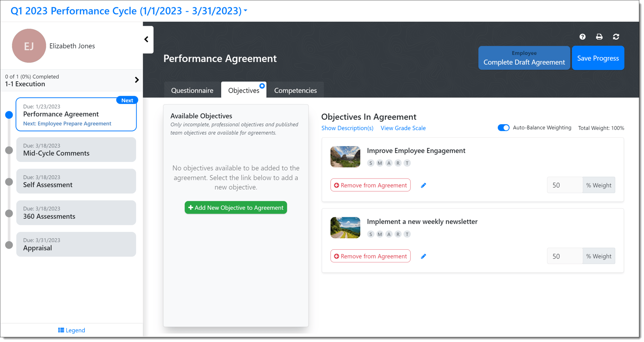The image size is (644, 342).
Task: Open View Grade Scale link
Action: click(403, 128)
